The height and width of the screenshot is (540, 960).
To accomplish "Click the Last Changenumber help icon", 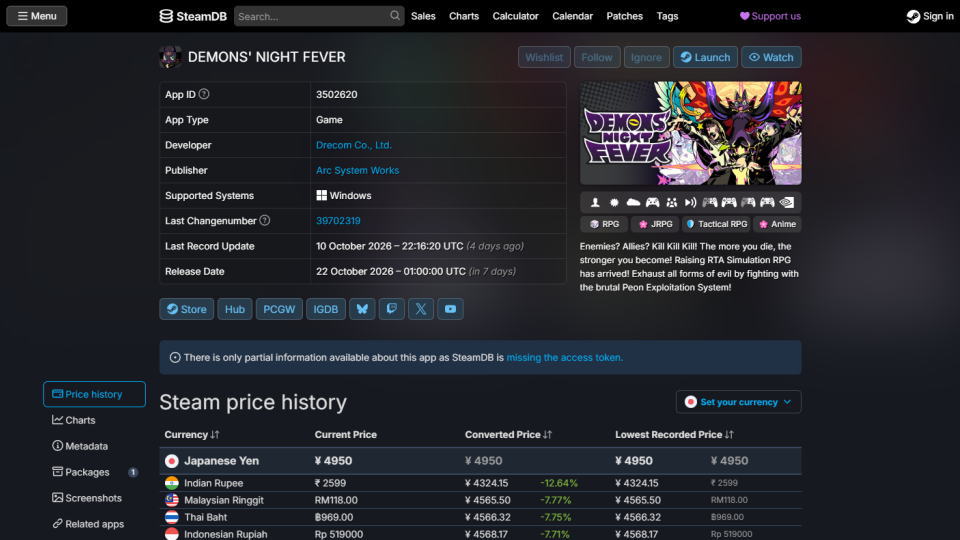I will [264, 220].
